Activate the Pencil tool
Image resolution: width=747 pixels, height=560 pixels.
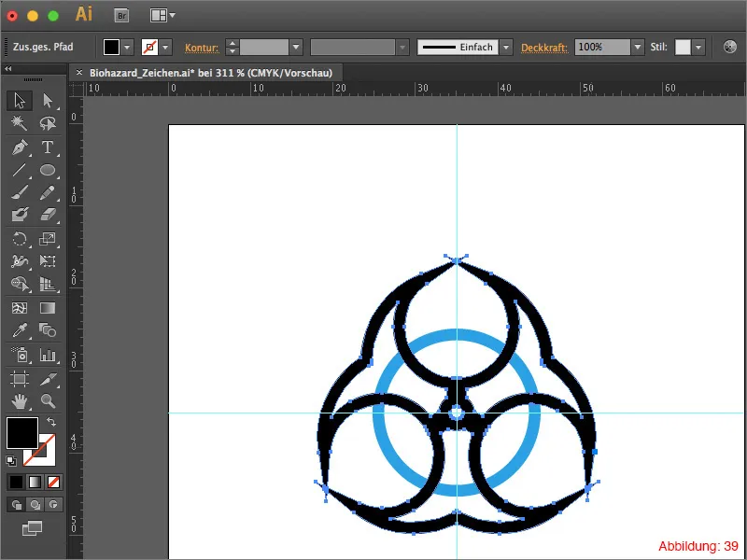click(48, 193)
